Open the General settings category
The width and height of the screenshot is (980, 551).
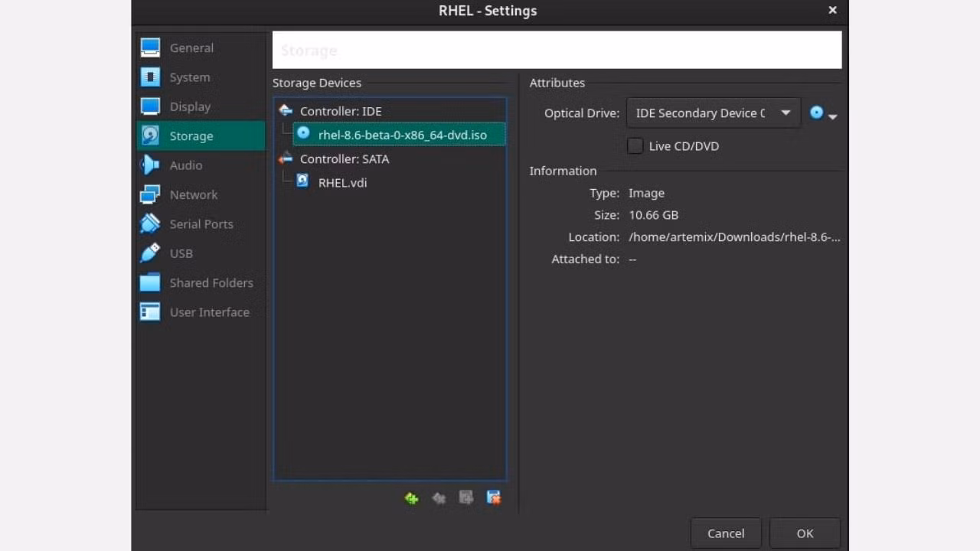[201, 47]
